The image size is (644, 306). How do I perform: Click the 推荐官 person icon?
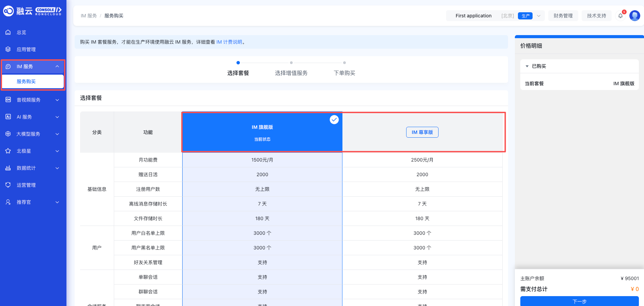tap(8, 202)
